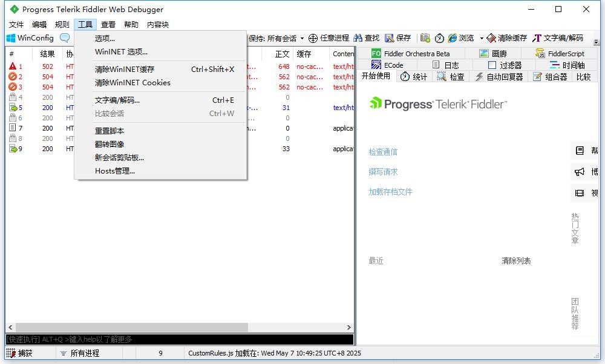Open the Browse dropdown arrow
Image resolution: width=605 pixels, height=364 pixels.
tap(482, 38)
